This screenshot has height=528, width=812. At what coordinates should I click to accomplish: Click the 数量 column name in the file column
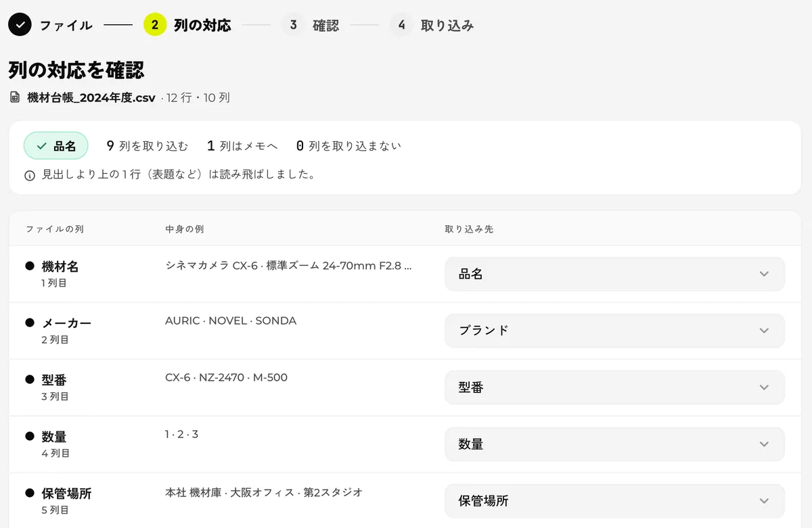54,437
